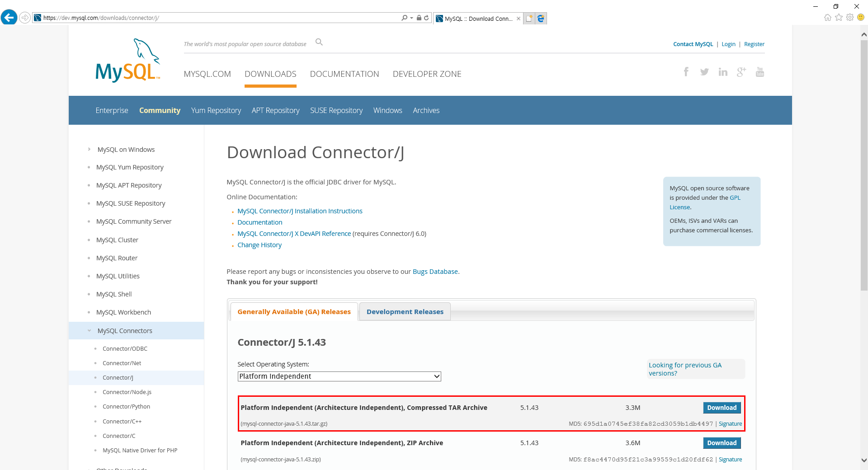Close the MySQL Download Connector tab
868x470 pixels.
coord(519,19)
